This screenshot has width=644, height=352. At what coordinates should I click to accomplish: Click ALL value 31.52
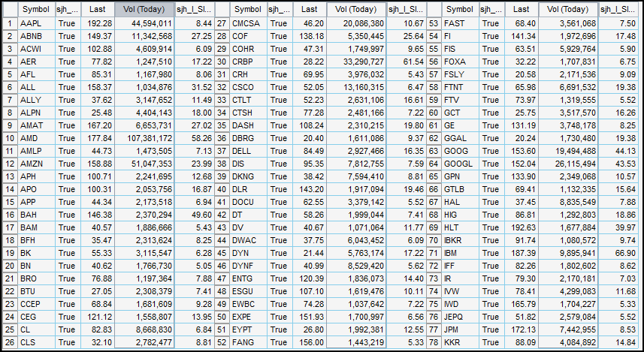pyautogui.click(x=195, y=87)
